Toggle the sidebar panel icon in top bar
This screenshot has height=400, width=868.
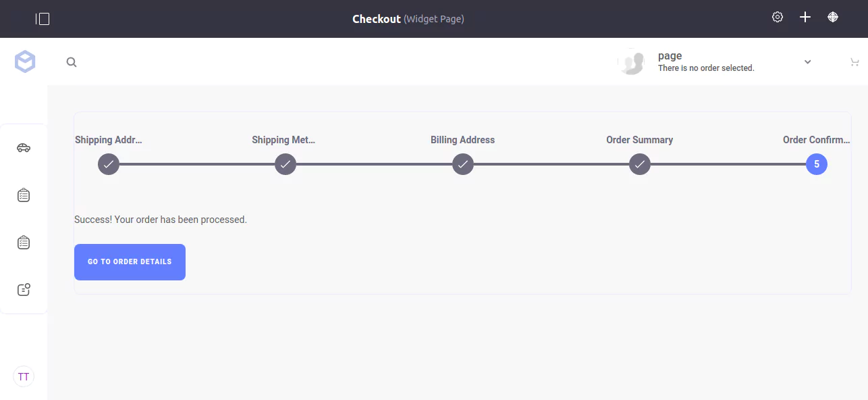[43, 19]
